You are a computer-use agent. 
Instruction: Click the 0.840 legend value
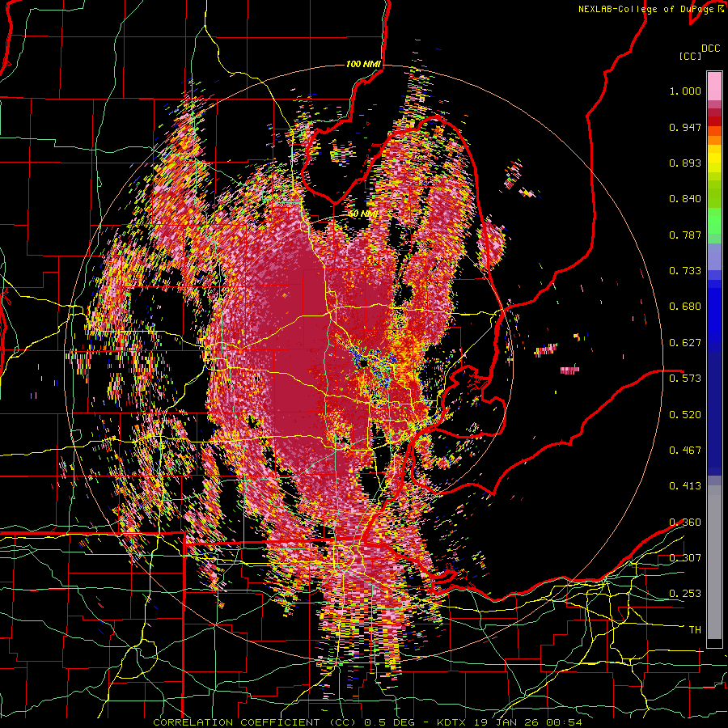point(685,199)
